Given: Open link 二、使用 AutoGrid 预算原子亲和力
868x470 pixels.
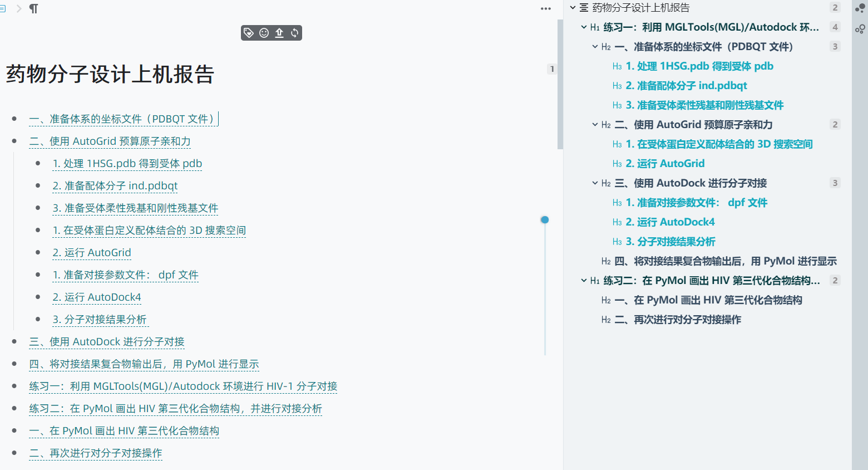Looking at the screenshot, I should point(110,141).
